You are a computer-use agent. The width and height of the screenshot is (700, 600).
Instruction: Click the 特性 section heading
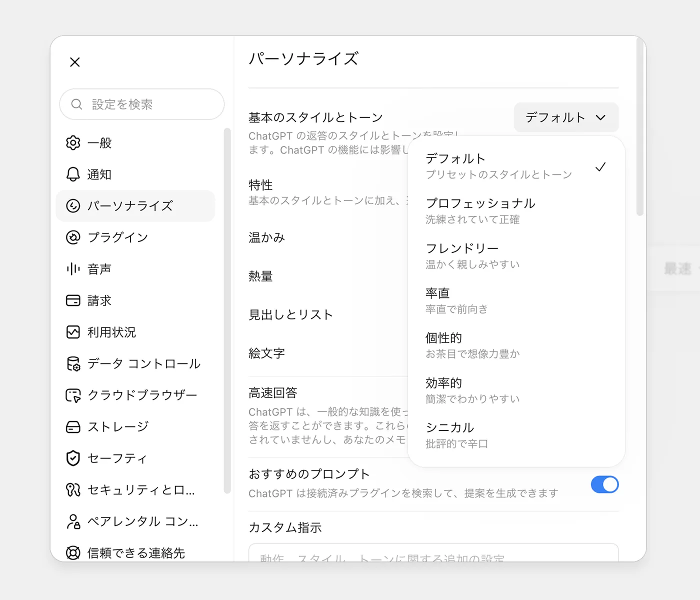click(260, 184)
